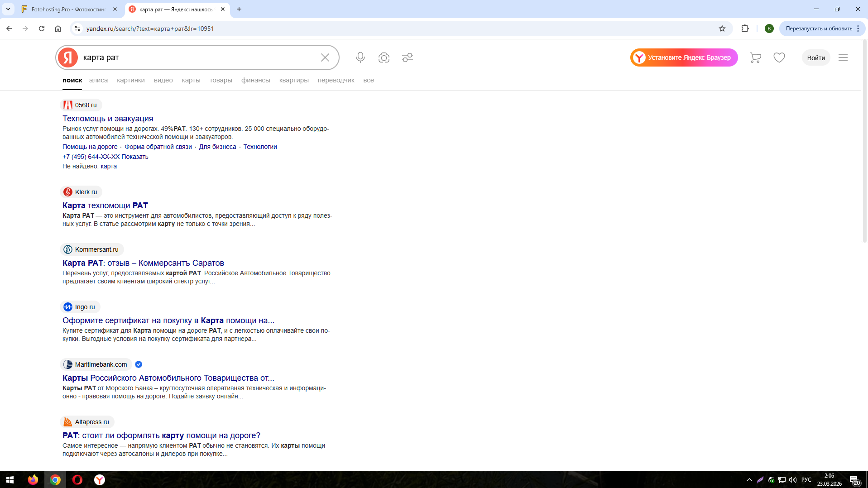Screen dimensions: 868x488
Task: Open Форма обратной связи sitelink
Action: click(158, 147)
